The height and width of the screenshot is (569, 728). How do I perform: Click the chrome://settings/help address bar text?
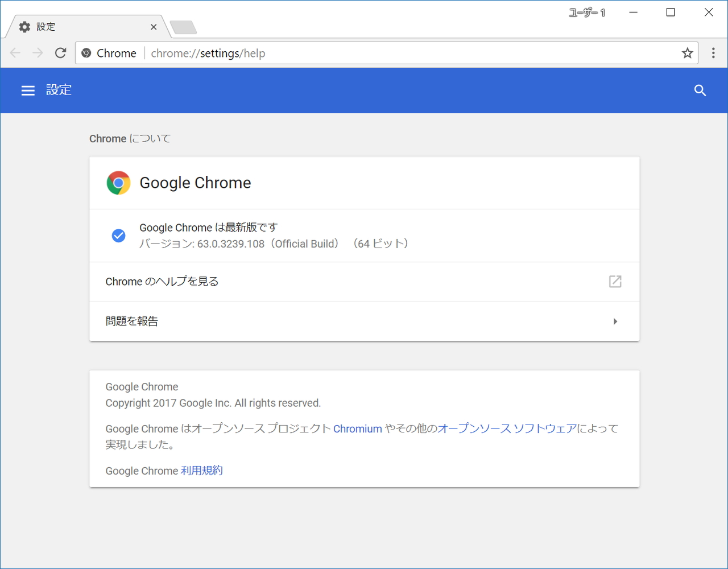(x=208, y=52)
